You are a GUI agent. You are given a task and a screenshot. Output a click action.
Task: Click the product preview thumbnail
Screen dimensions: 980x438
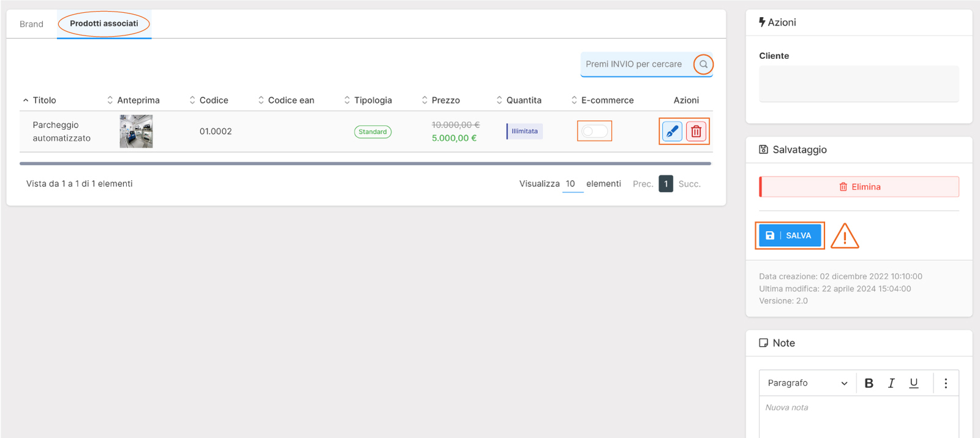(x=136, y=131)
